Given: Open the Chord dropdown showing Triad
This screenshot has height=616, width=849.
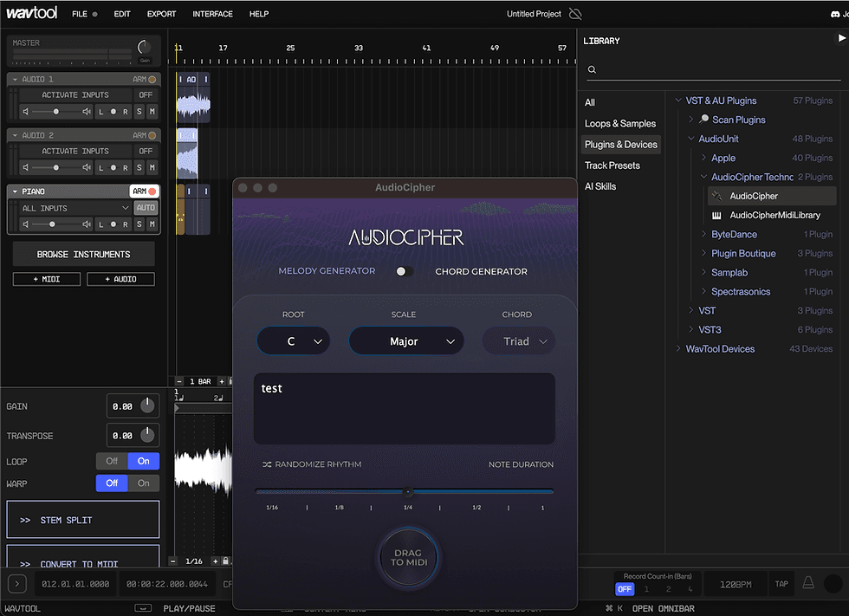Looking at the screenshot, I should point(518,341).
